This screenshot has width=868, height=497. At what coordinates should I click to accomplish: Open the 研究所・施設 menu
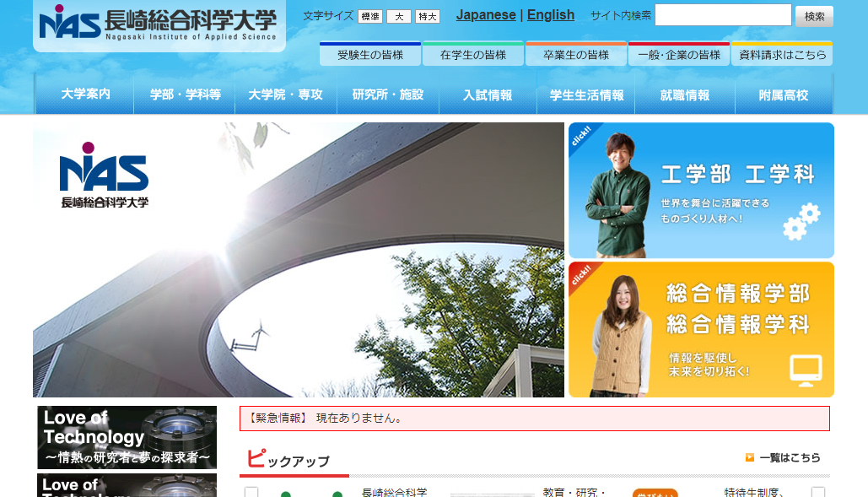388,95
